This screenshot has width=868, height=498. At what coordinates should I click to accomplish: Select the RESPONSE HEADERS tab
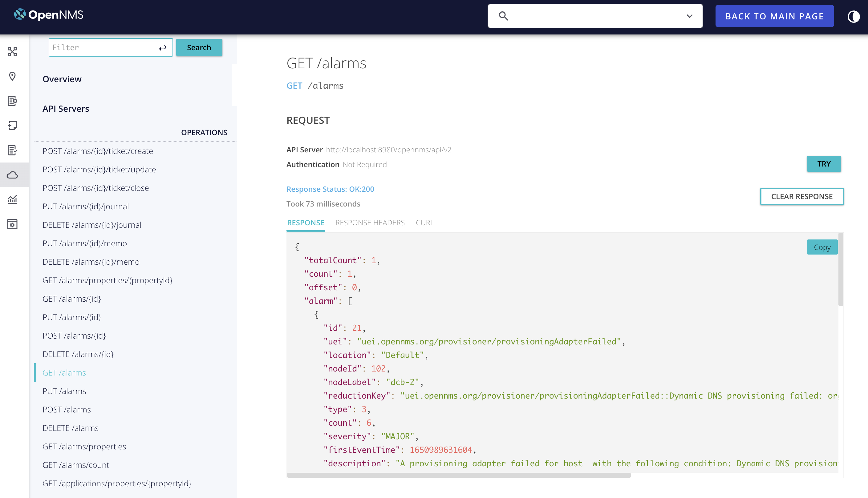pos(370,222)
